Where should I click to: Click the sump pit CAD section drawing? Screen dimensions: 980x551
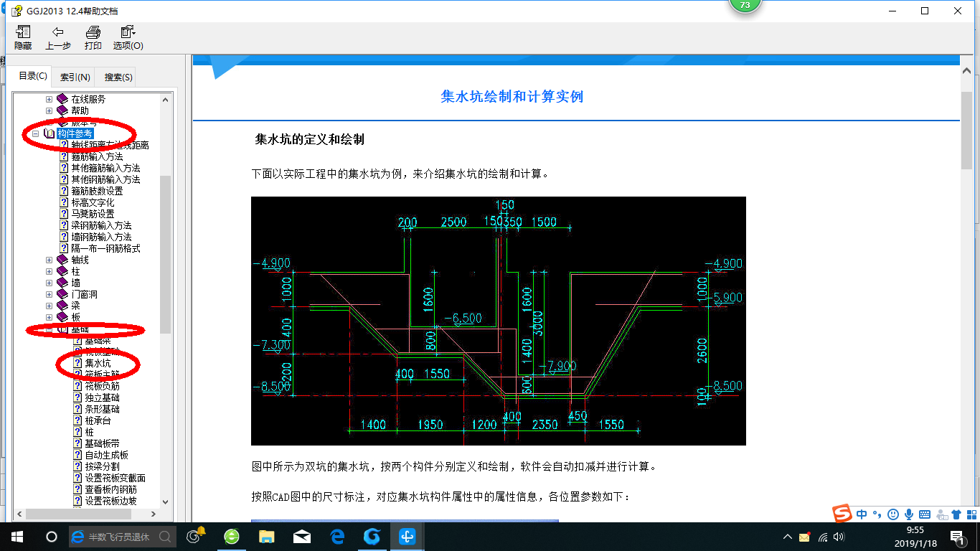(x=499, y=321)
